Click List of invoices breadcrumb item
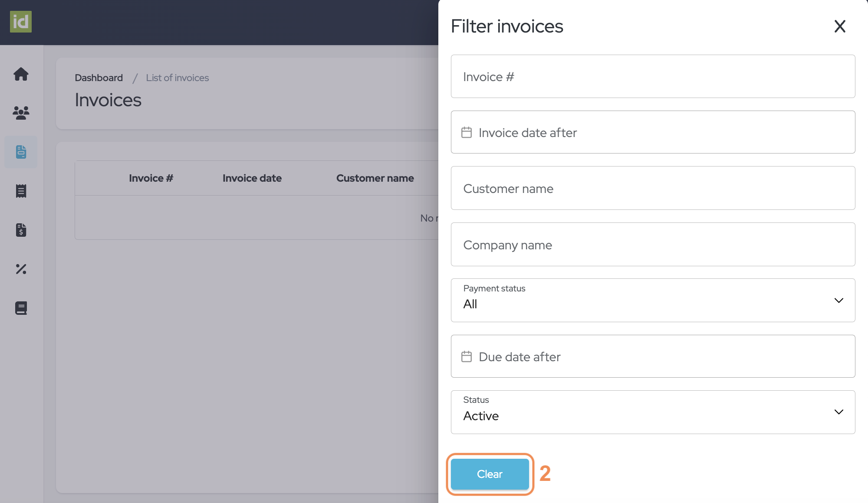 pos(178,77)
